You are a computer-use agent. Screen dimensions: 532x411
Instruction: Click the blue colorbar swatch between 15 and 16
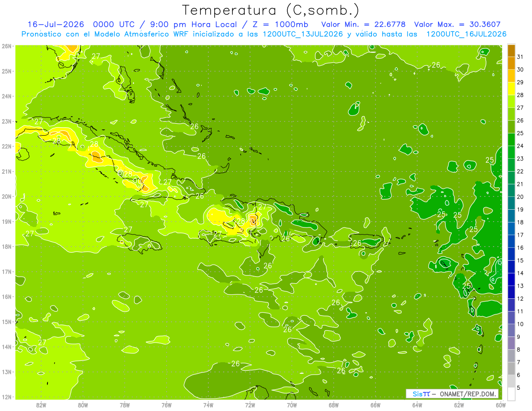click(511, 254)
